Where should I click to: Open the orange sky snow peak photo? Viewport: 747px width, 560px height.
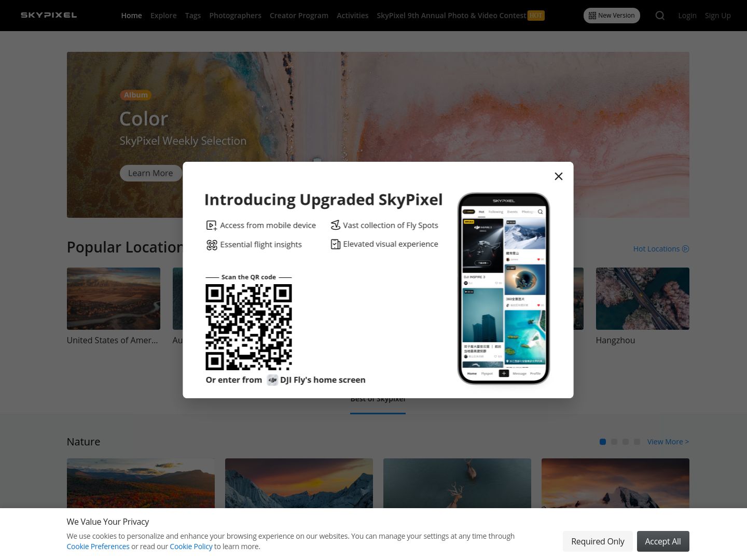615,483
